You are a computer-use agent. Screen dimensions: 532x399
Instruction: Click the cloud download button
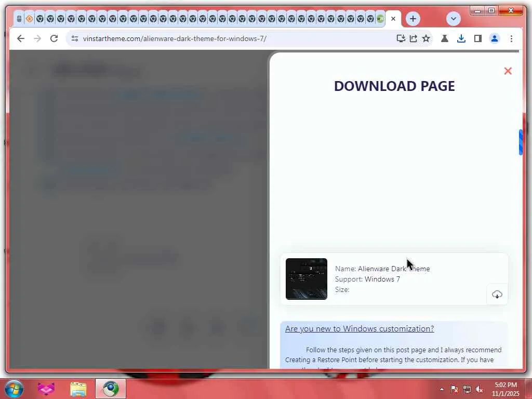[497, 294]
